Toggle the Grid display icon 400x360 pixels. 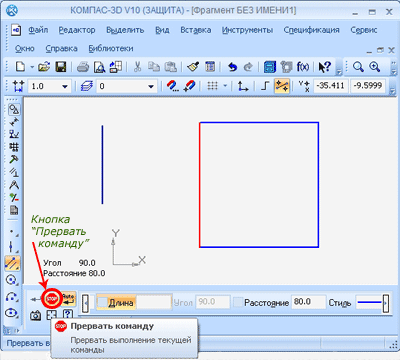click(212, 86)
